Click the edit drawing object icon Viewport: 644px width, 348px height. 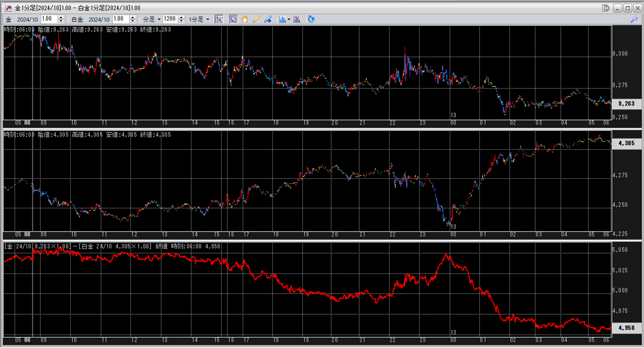click(268, 20)
